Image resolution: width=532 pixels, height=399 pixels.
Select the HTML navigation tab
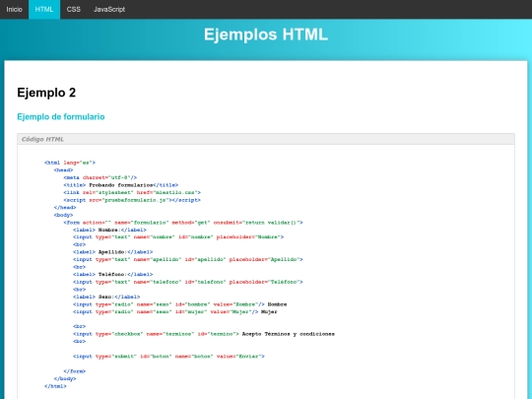[x=44, y=9]
